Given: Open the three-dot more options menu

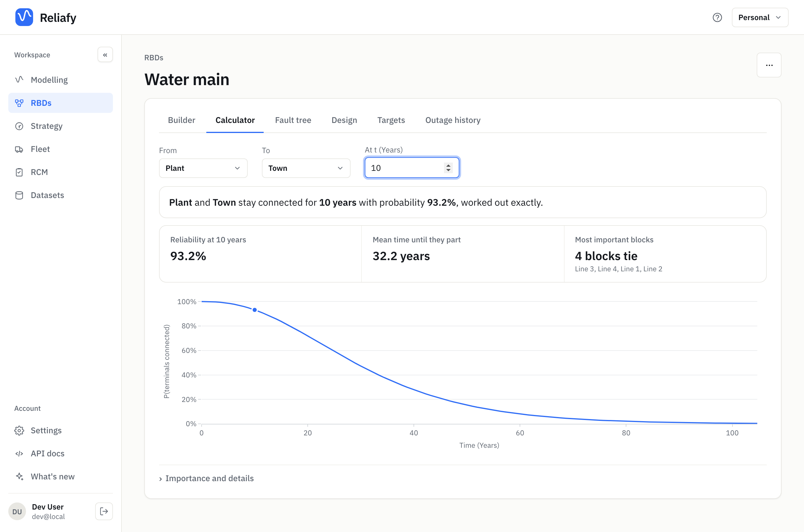Looking at the screenshot, I should click(769, 65).
